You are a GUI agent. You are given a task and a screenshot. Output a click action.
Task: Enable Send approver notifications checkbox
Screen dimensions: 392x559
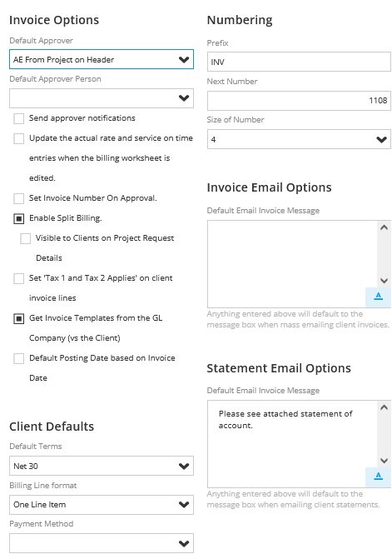point(19,118)
